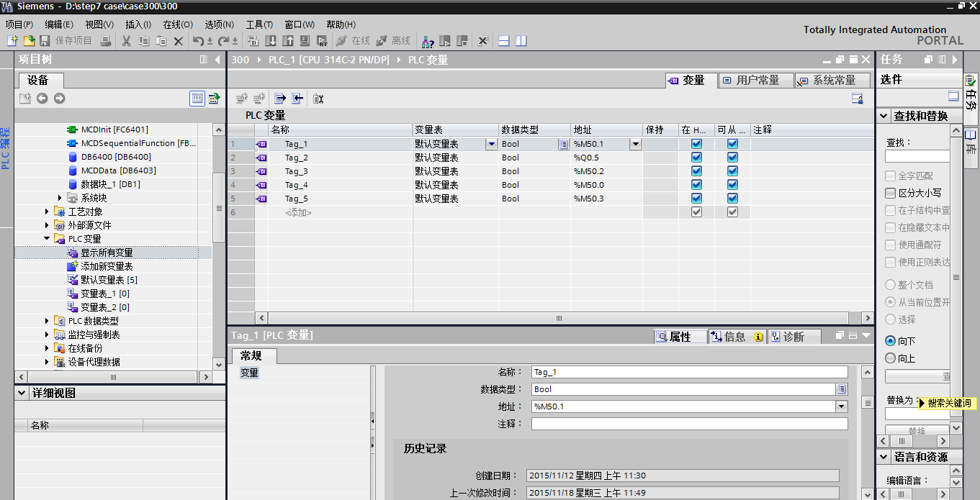The height and width of the screenshot is (500, 980).
Task: Click the project tree vertical scrollbar
Action: (220, 209)
